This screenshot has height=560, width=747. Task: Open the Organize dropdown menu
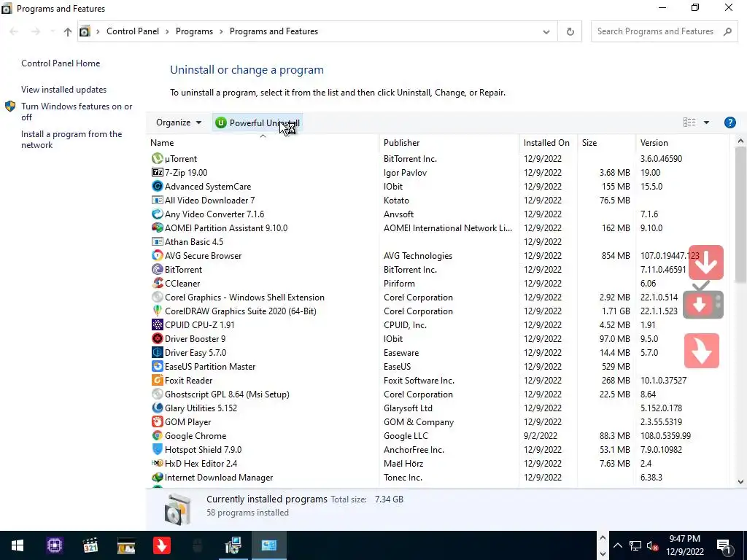179,122
